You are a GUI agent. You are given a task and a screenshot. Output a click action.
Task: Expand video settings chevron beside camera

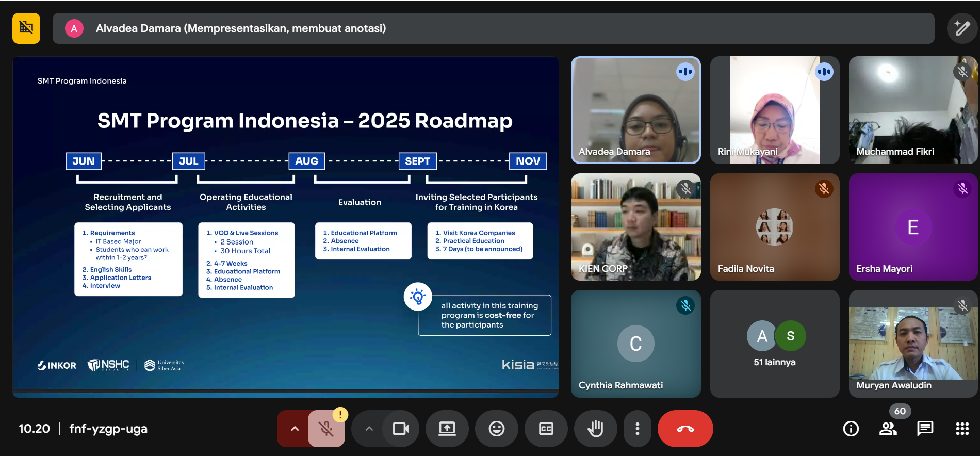[x=369, y=429]
